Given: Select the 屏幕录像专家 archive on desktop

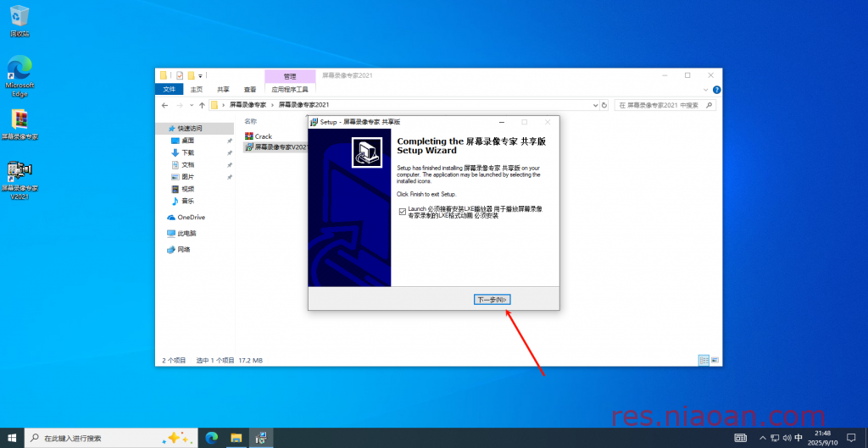Looking at the screenshot, I should 20,125.
